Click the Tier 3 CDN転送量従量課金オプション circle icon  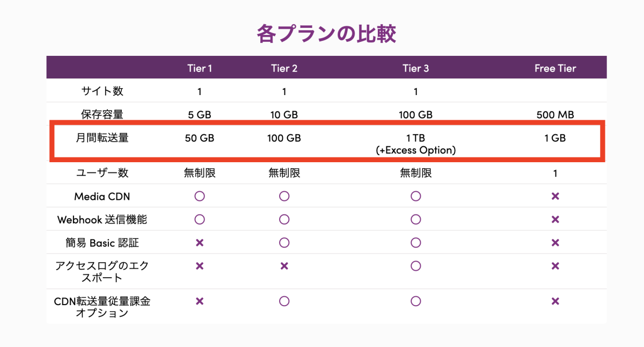tap(415, 301)
